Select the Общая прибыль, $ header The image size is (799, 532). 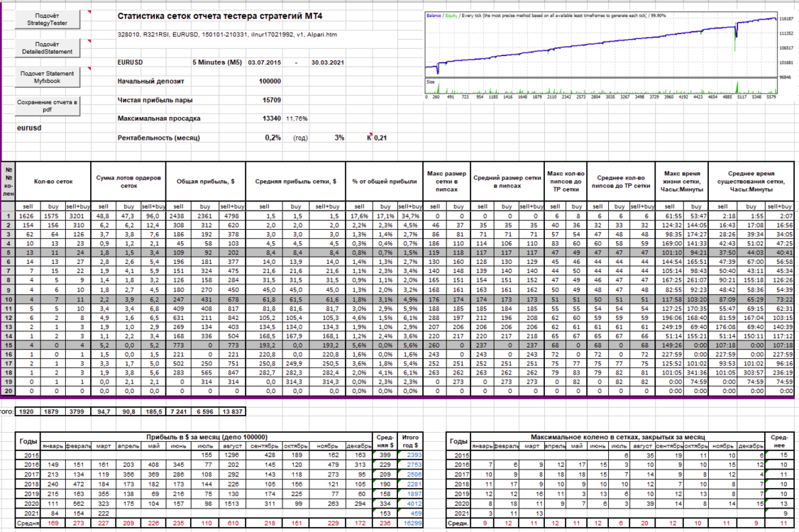coord(205,182)
